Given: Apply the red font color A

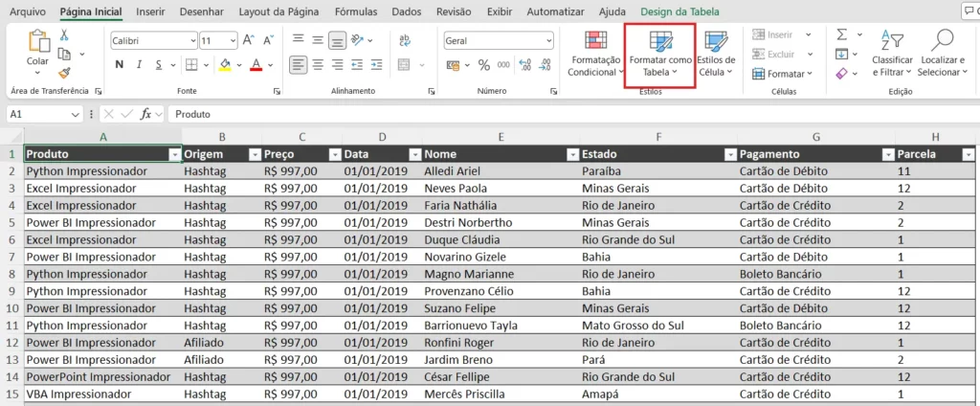Looking at the screenshot, I should click(x=255, y=64).
